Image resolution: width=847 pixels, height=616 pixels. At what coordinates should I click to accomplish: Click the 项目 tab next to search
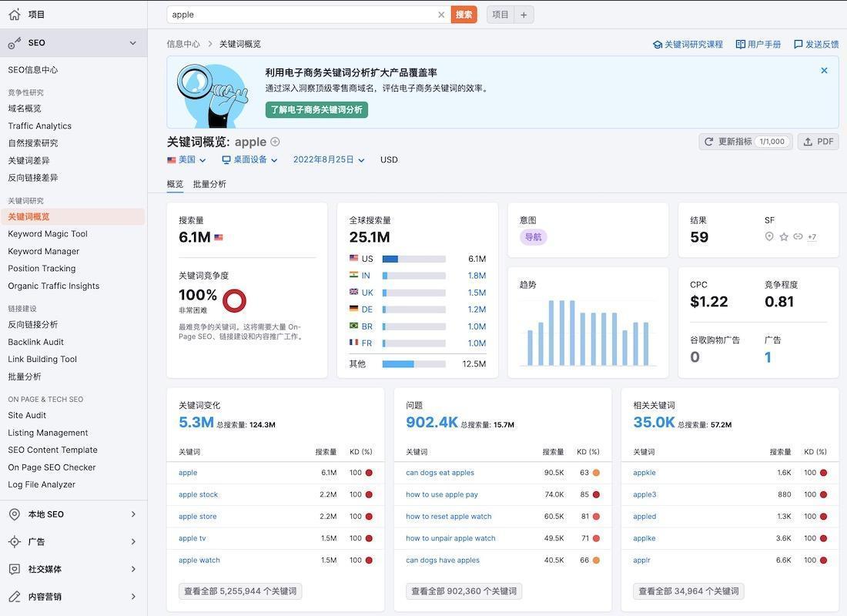(500, 15)
